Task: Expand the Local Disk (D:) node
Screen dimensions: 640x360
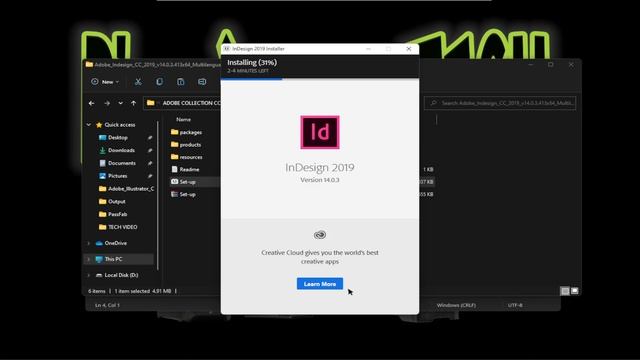Action: (89, 275)
